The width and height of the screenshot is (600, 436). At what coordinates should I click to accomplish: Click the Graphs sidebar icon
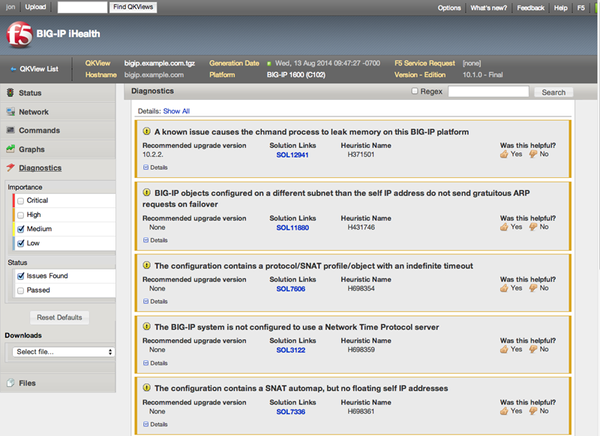pyautogui.click(x=10, y=149)
